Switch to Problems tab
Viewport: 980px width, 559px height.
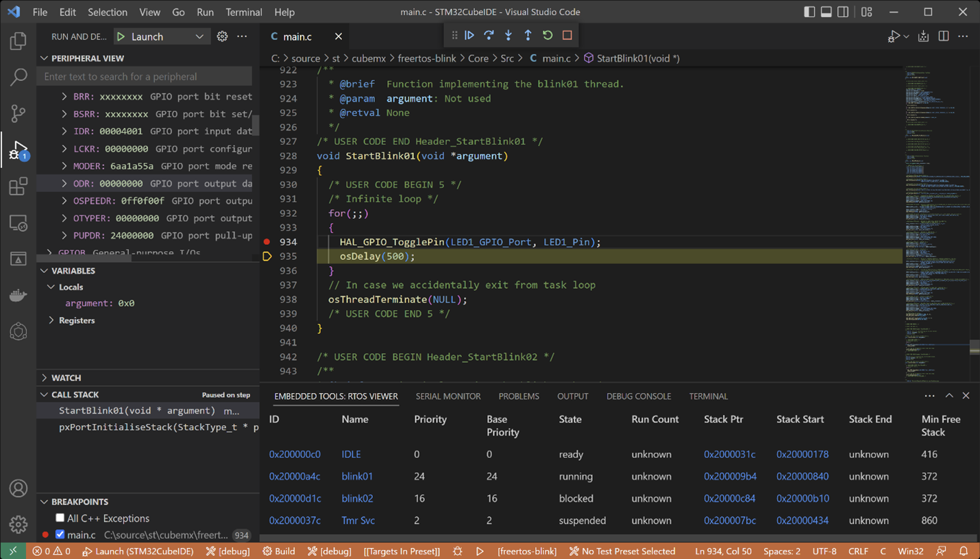click(x=519, y=396)
